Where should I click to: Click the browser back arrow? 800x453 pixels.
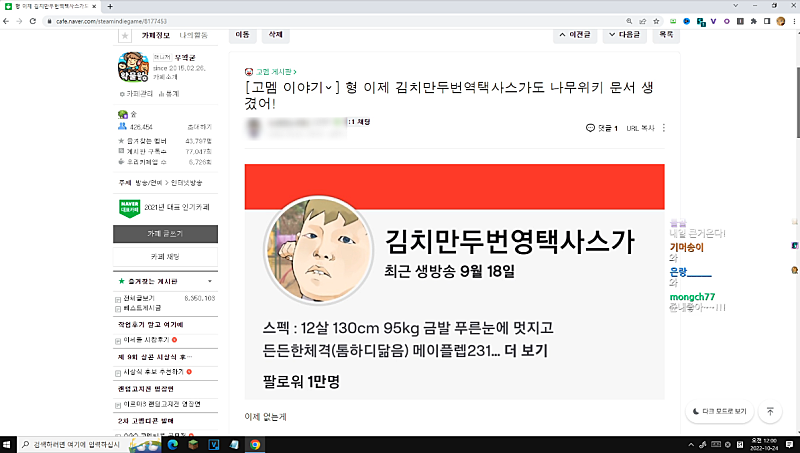pyautogui.click(x=6, y=21)
